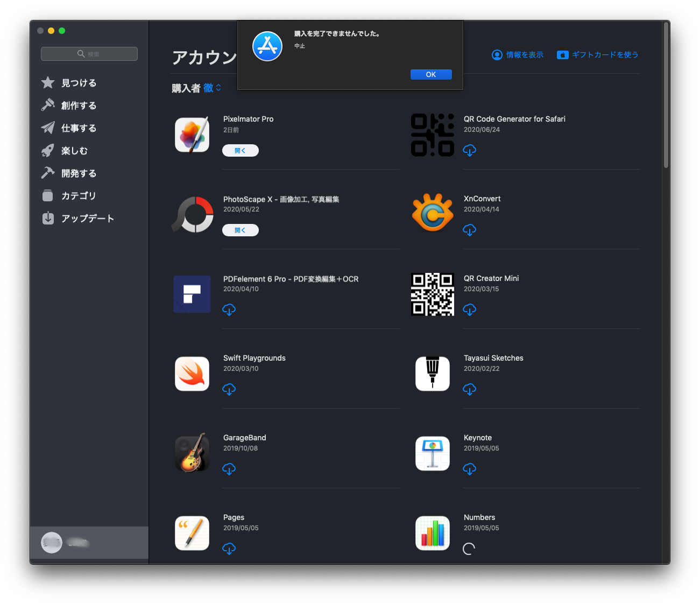The image size is (700, 604).
Task: Click the XnConvert app icon
Action: click(x=433, y=213)
